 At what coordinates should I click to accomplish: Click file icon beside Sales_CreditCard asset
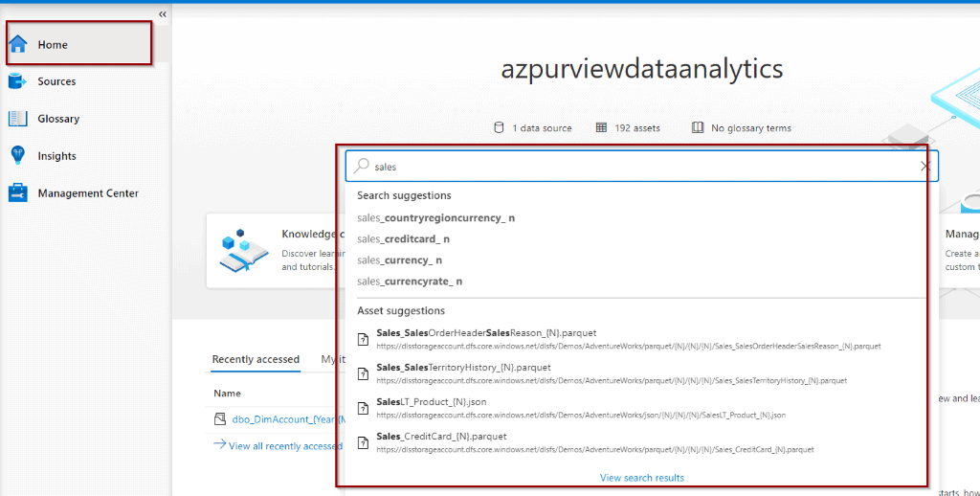(363, 442)
